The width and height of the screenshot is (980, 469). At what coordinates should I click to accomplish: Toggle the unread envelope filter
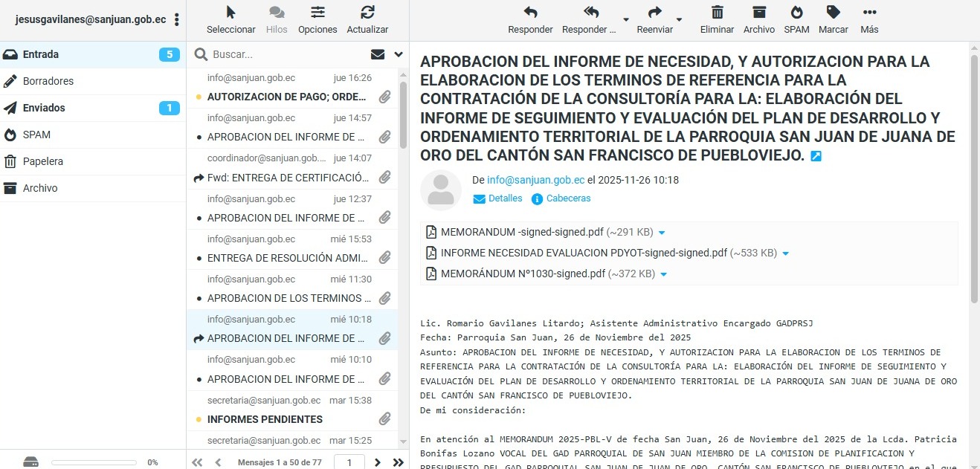[x=378, y=54]
